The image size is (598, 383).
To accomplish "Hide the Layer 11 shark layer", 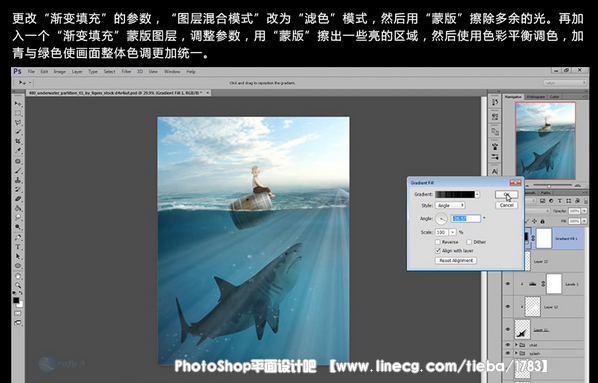I will point(508,329).
